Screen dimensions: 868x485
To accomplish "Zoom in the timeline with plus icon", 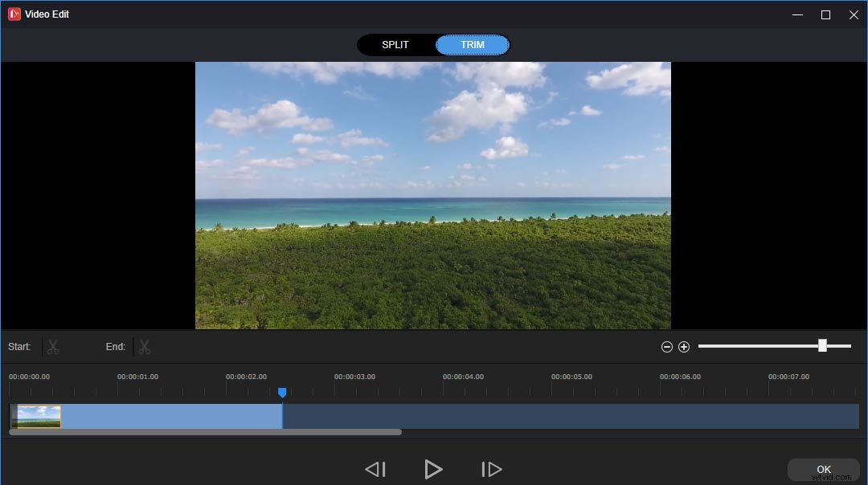I will 684,346.
